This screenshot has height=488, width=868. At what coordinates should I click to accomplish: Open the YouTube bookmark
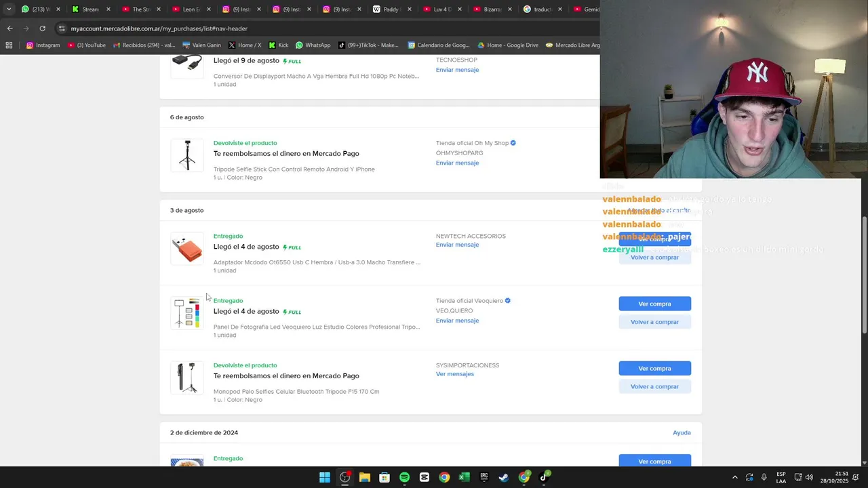[87, 45]
